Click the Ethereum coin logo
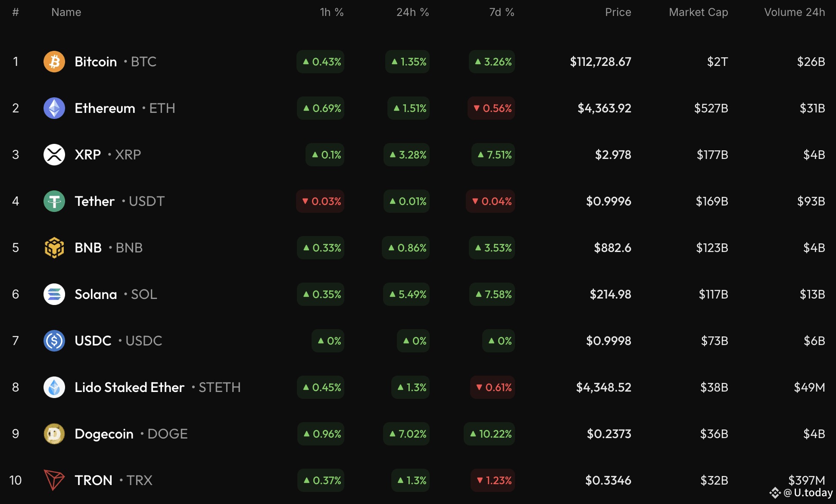The image size is (836, 504). tap(54, 108)
